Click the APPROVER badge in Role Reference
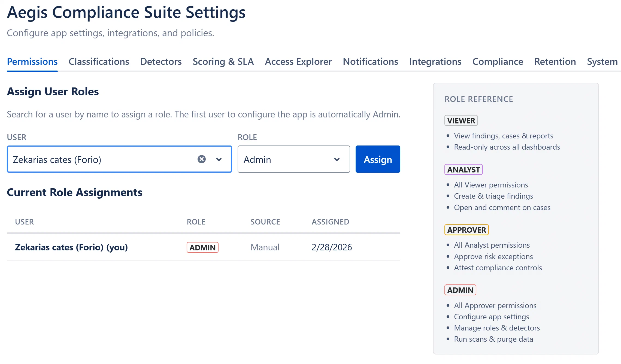The width and height of the screenshot is (621, 364). [466, 230]
